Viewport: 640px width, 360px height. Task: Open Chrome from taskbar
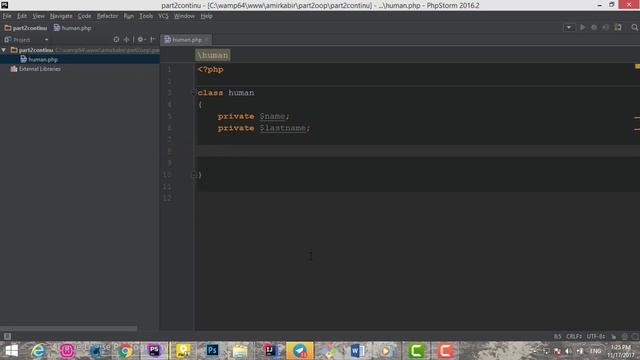(x=125, y=351)
